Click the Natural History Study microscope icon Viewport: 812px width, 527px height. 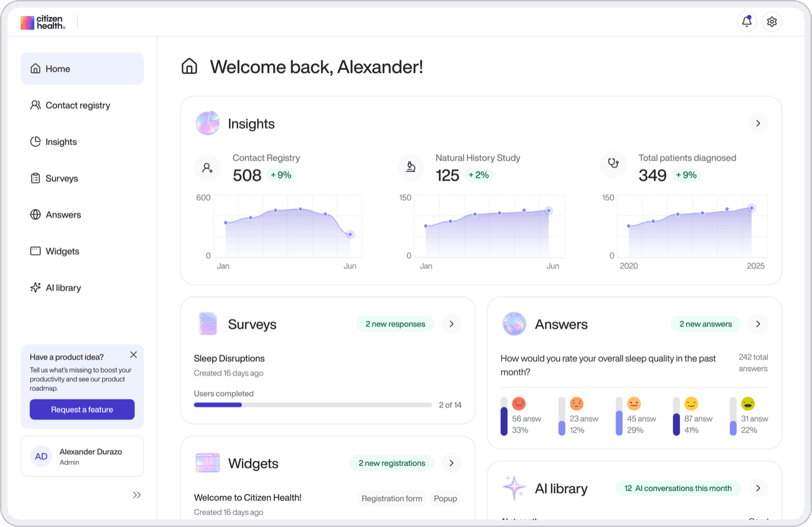coord(411,168)
